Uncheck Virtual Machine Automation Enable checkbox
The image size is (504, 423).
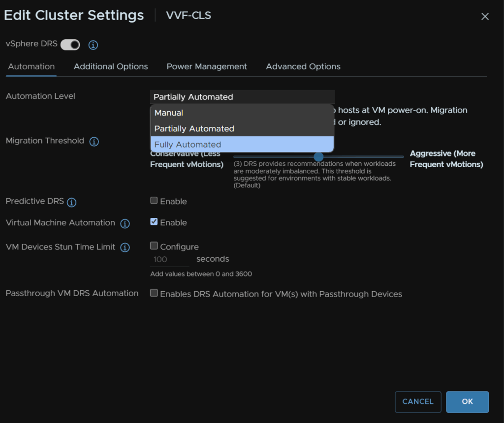click(x=154, y=222)
